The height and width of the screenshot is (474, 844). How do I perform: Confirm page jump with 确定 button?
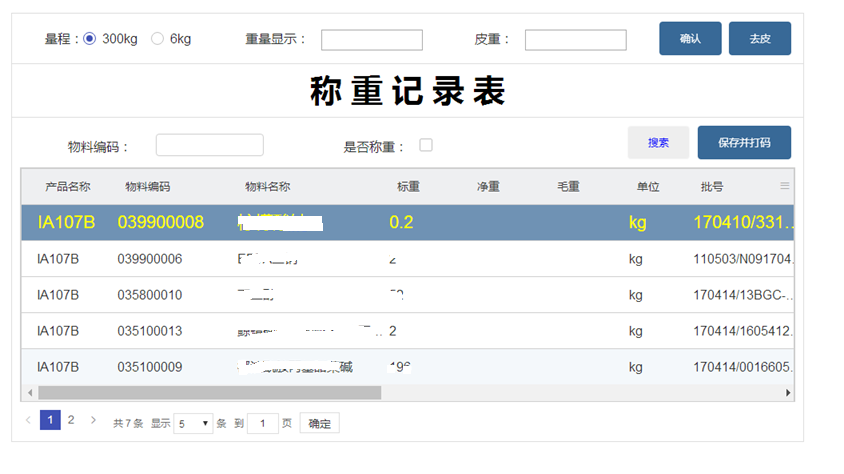point(320,423)
